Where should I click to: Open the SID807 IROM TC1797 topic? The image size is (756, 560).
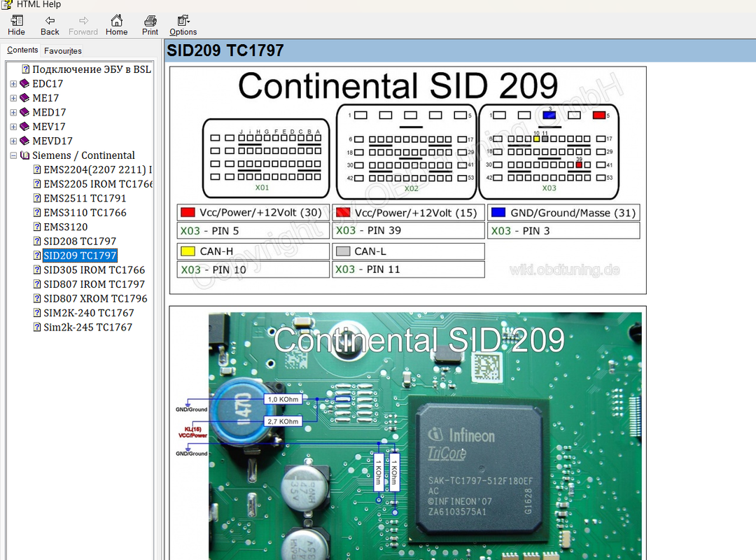(94, 285)
